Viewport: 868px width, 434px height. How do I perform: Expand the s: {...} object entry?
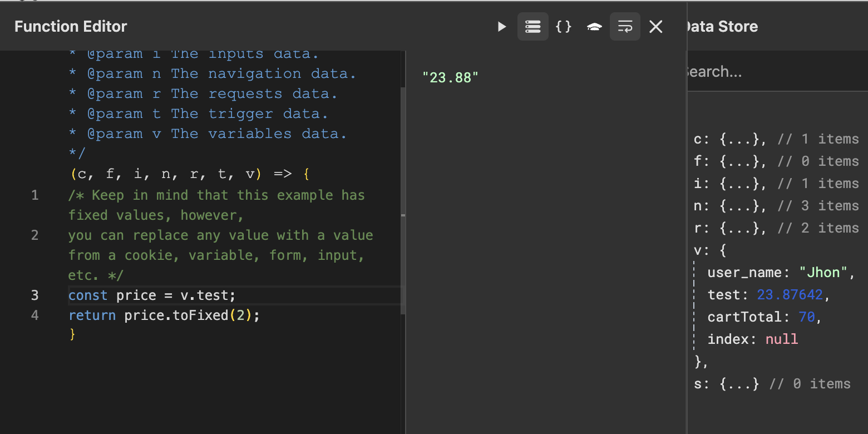(772, 384)
